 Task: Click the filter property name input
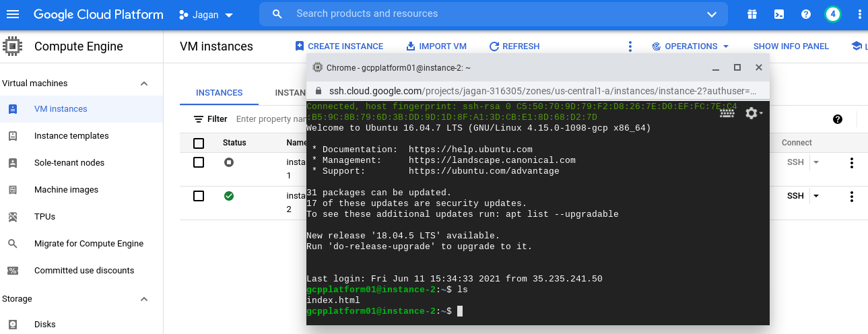[x=272, y=119]
